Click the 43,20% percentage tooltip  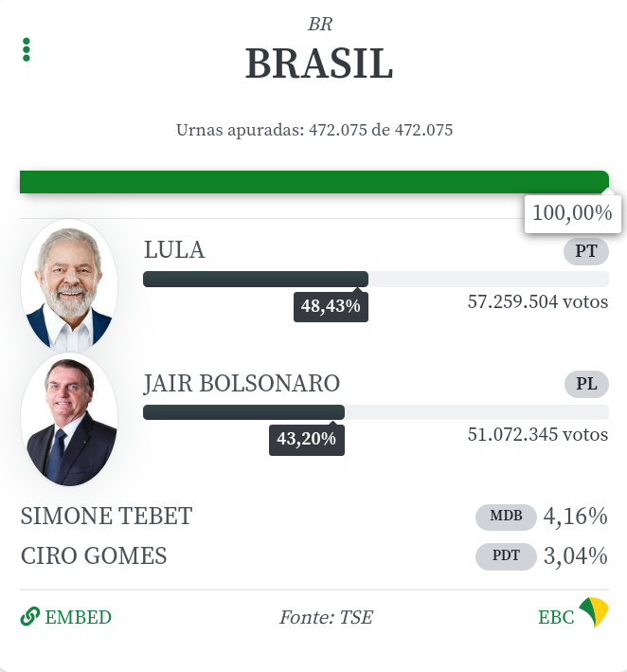tap(307, 440)
